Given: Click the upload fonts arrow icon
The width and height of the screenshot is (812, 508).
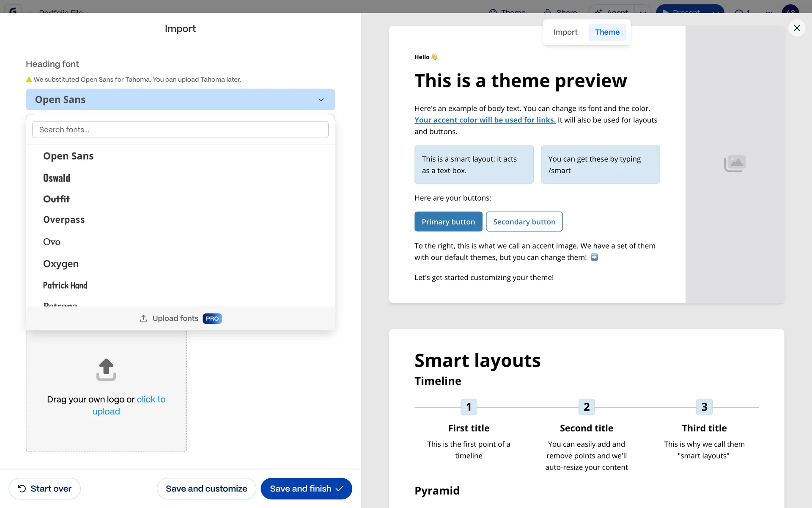Looking at the screenshot, I should [x=143, y=318].
